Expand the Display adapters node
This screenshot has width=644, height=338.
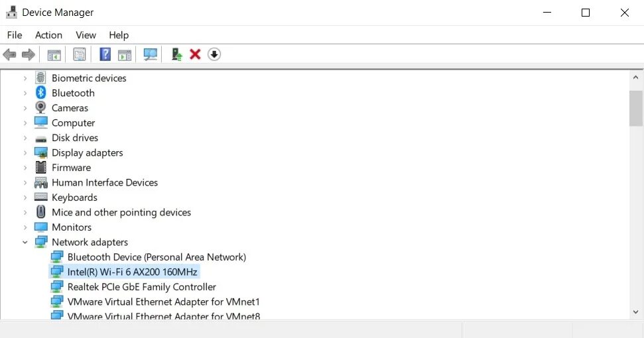pyautogui.click(x=25, y=153)
